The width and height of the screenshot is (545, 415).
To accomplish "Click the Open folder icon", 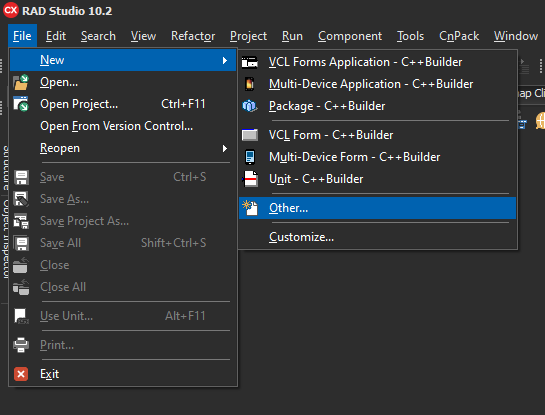I will [x=21, y=82].
